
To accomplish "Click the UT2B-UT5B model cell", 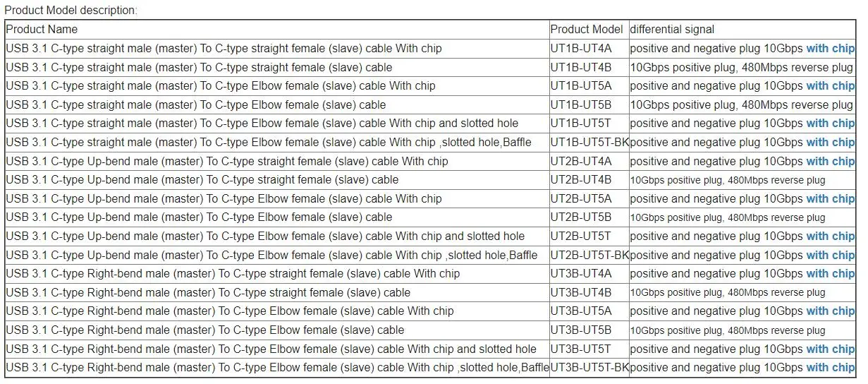I will 581,217.
